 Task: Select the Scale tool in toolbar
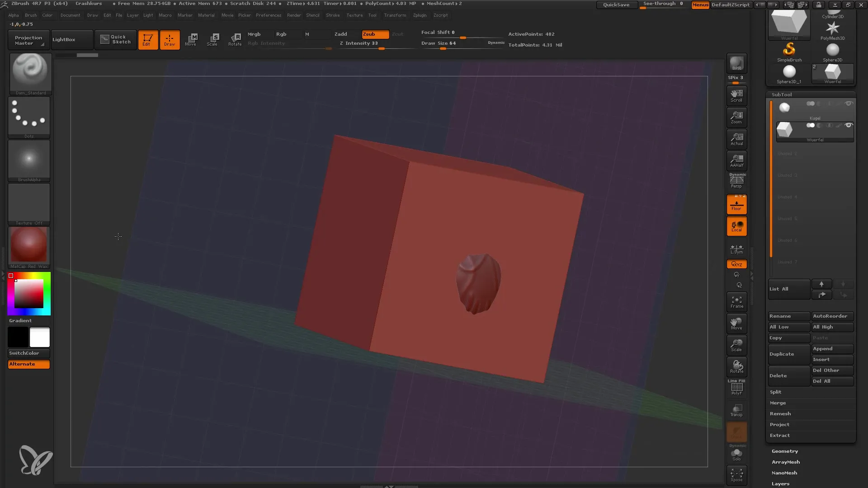212,39
